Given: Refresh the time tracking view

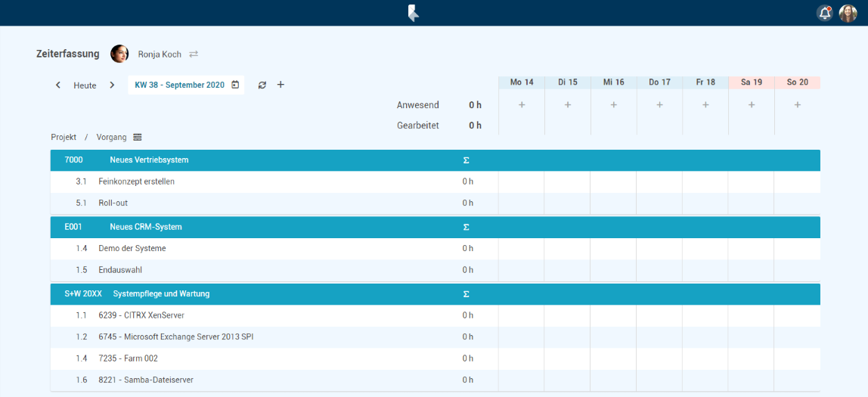Looking at the screenshot, I should coord(262,85).
